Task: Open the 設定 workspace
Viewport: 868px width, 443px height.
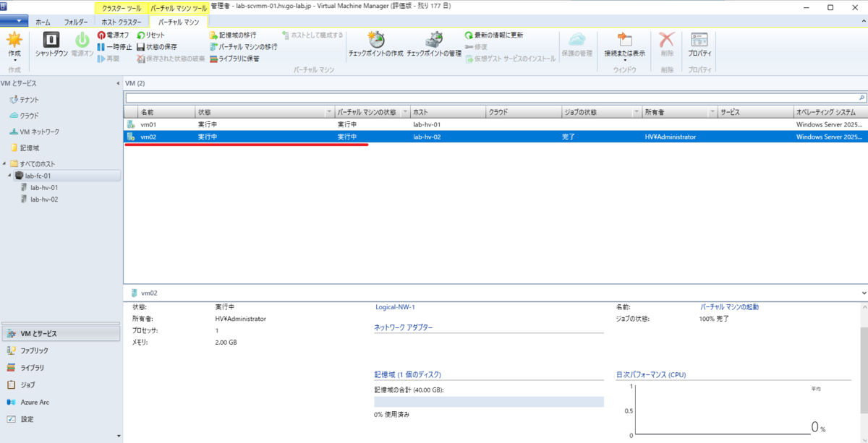Action: (x=60, y=419)
